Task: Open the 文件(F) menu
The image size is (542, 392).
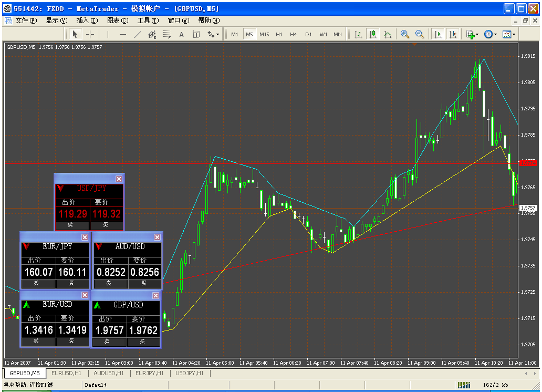Action: tap(26, 20)
